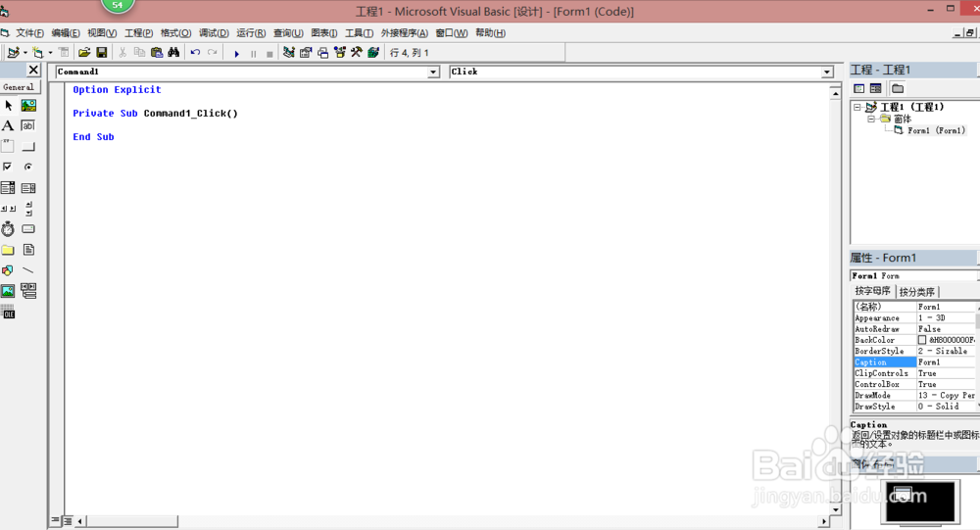Image resolution: width=980 pixels, height=530 pixels.
Task: Click Add Standard EXE Project toolbar icon
Action: tap(13, 53)
